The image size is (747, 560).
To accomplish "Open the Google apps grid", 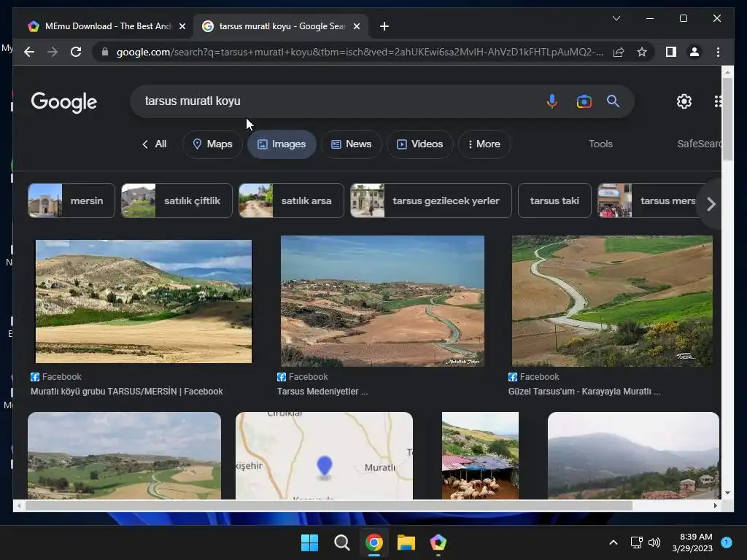I will [x=718, y=101].
